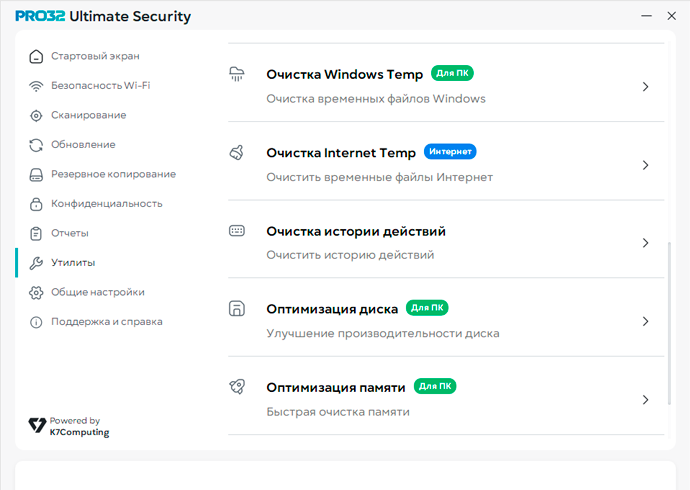This screenshot has height=490, width=690.
Task: Open the Сканирование sidebar section
Action: click(88, 115)
